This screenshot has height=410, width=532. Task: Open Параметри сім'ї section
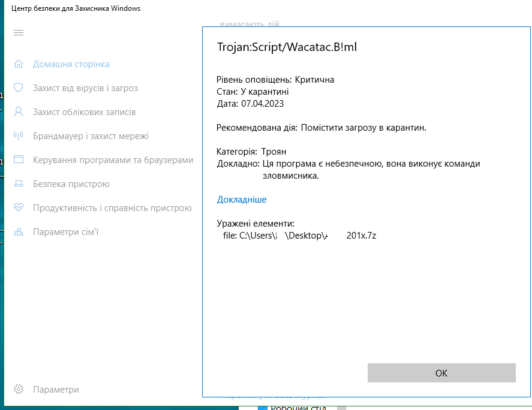(66, 232)
